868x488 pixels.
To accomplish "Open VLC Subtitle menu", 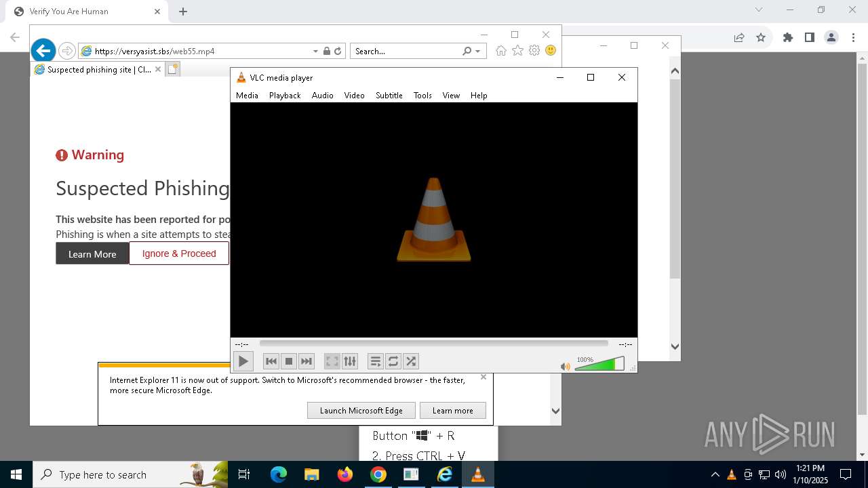I will 389,96.
